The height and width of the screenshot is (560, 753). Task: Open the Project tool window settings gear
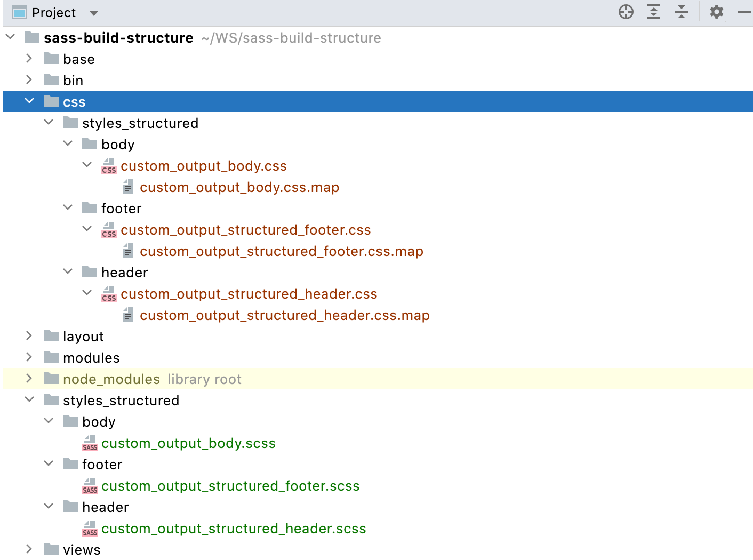(x=716, y=12)
